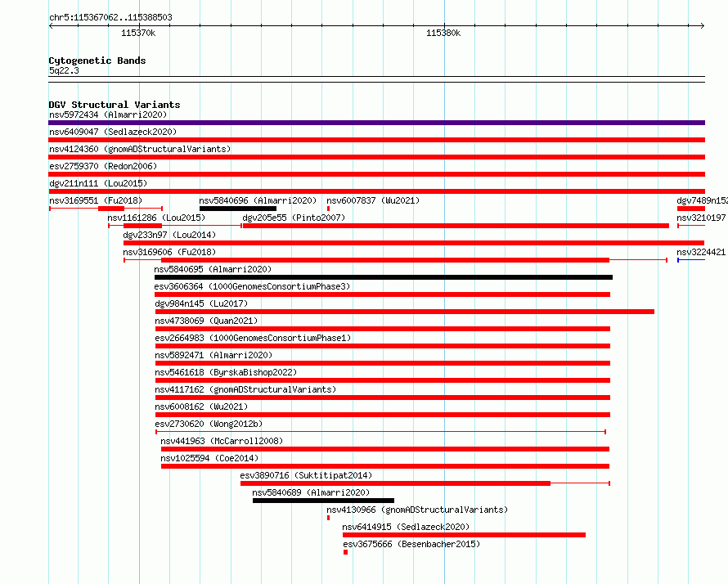The height and width of the screenshot is (584, 728).
Task: Select nsv3169551 (Fu2018) label
Action: point(96,200)
